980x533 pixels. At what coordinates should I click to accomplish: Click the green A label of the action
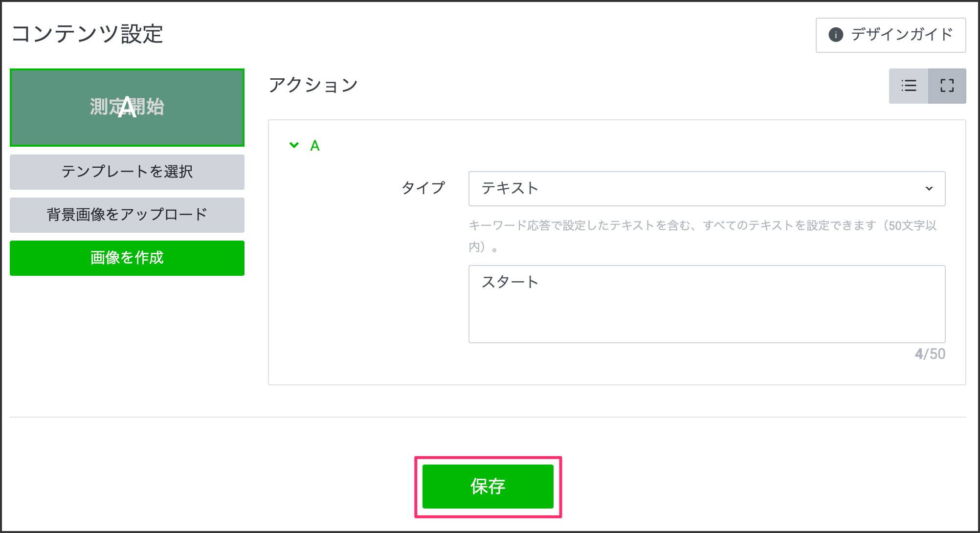(315, 146)
